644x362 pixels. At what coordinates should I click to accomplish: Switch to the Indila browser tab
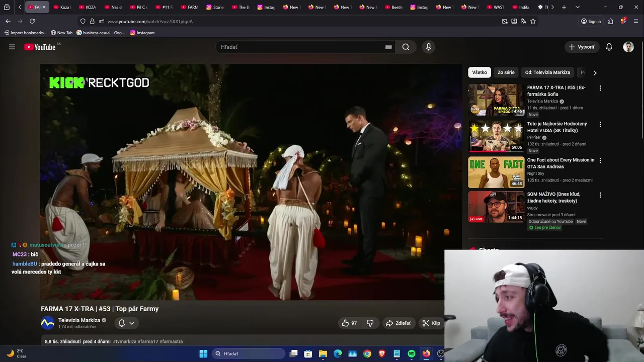tap(521, 7)
